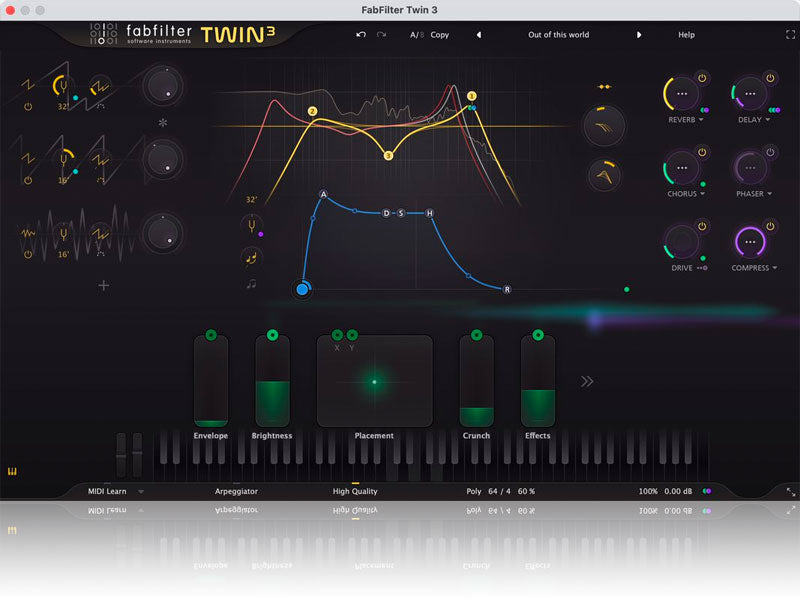Click the resize window icon in bottom bar
800x601 pixels.
(791, 492)
